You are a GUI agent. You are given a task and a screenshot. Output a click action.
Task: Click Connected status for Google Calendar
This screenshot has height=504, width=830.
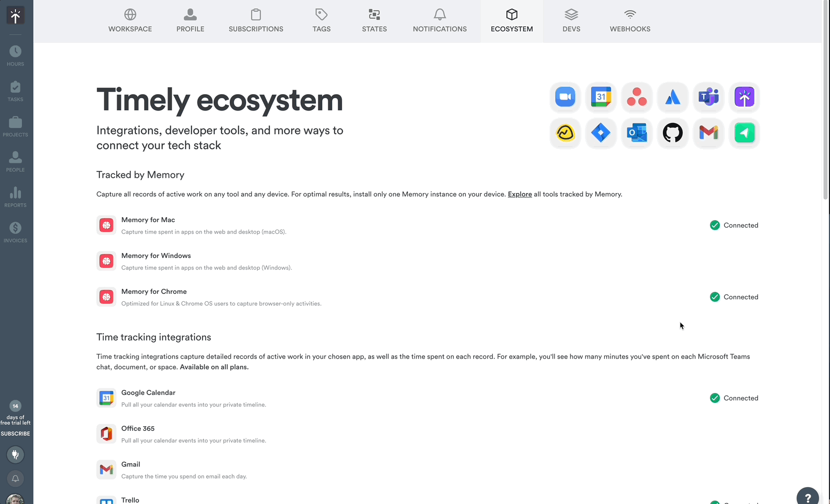[x=734, y=398]
